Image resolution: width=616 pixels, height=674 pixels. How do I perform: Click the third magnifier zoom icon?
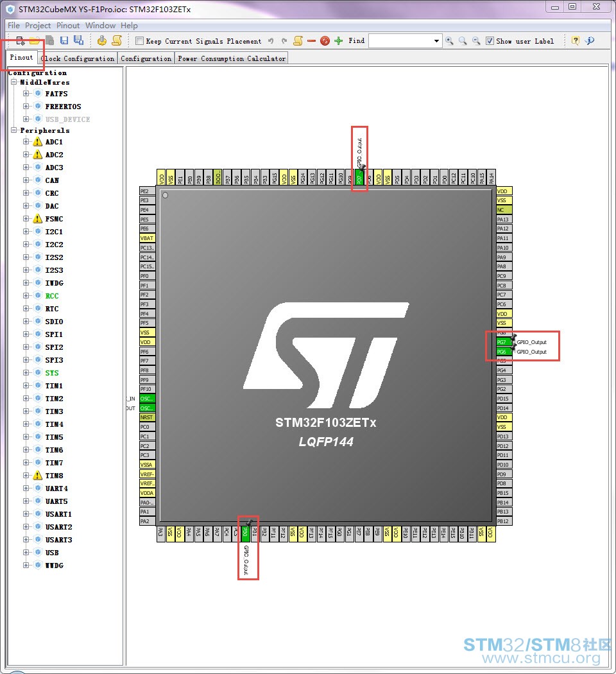tap(476, 41)
